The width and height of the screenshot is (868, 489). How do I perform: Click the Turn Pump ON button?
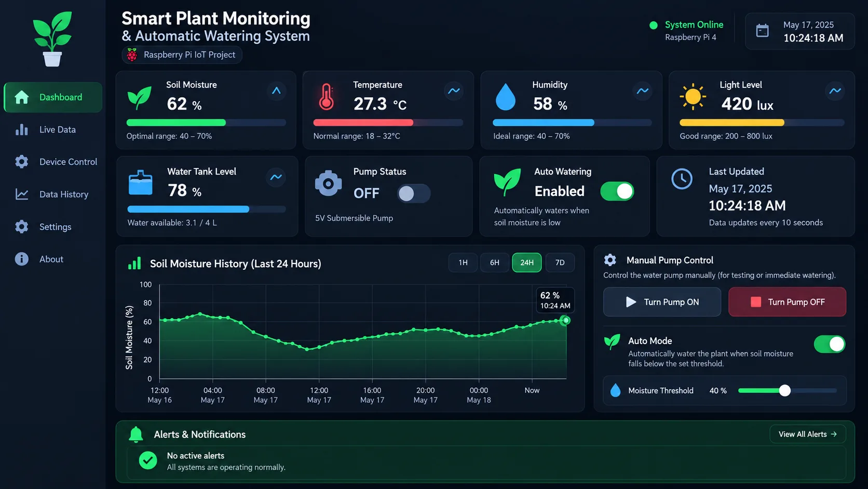pyautogui.click(x=662, y=302)
